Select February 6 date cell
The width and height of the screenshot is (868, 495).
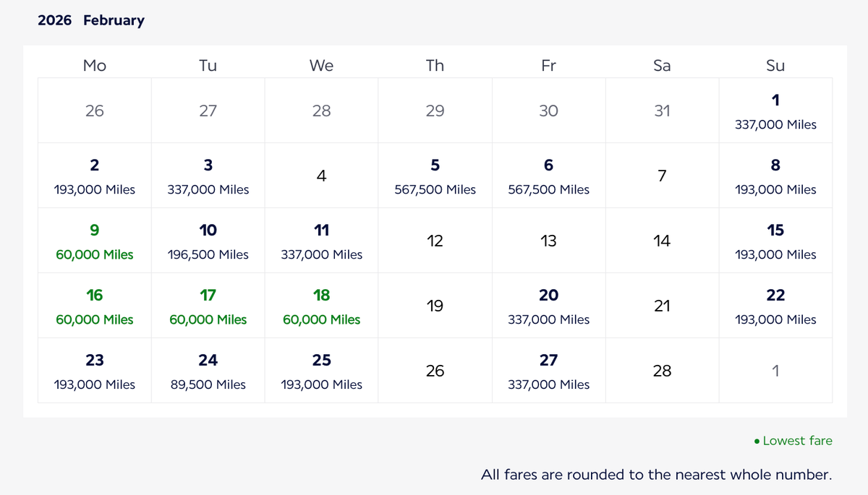[548, 176]
